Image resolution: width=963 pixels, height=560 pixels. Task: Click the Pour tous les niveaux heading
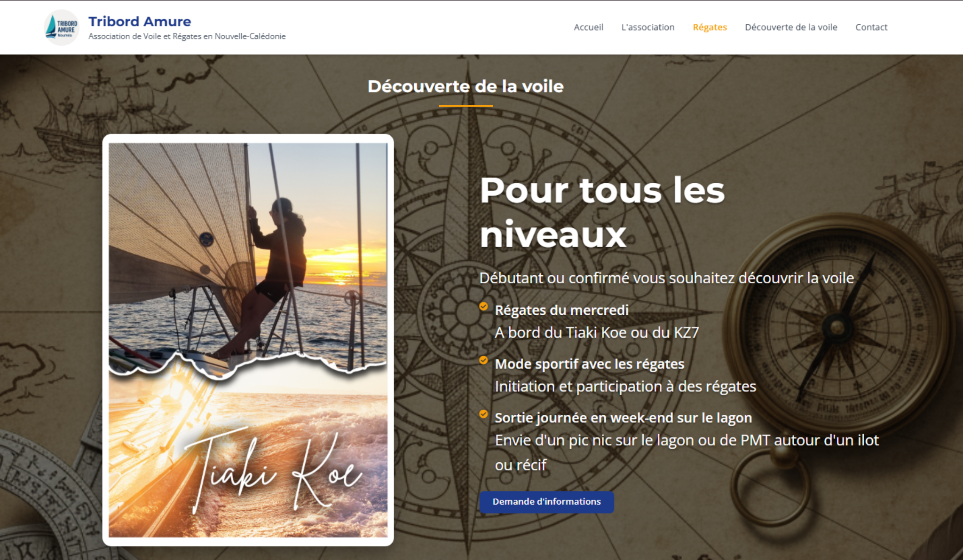click(602, 212)
